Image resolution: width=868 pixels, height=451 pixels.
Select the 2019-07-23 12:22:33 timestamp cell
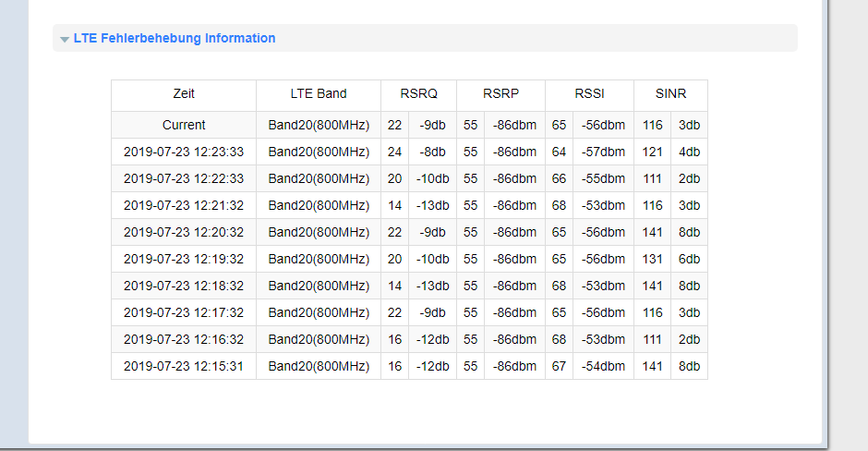click(x=184, y=178)
